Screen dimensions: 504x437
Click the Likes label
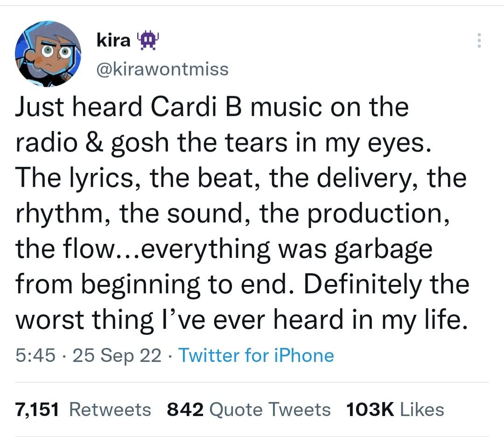coord(422,409)
